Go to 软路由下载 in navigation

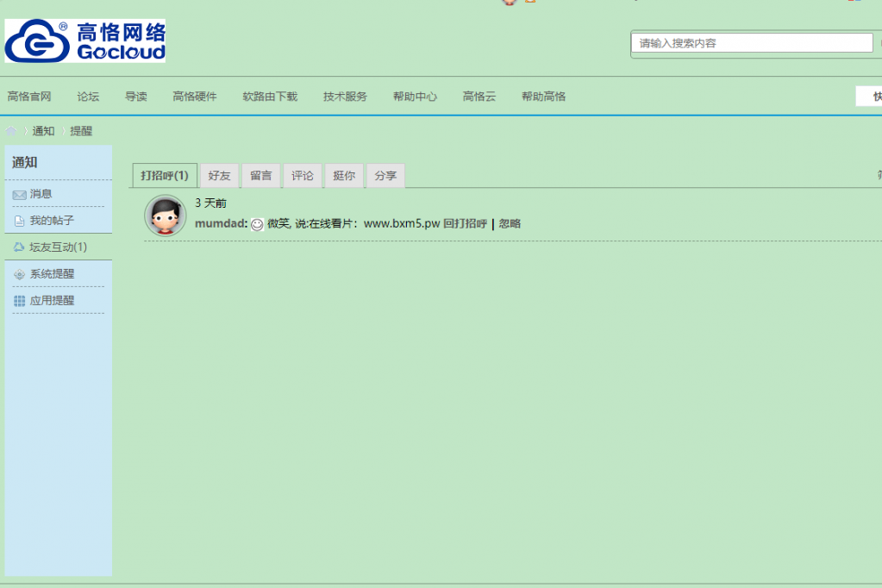(270, 97)
